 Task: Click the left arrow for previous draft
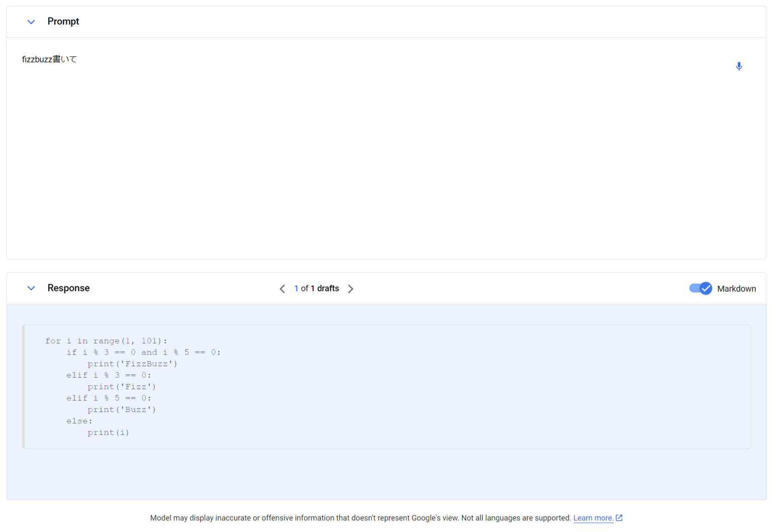282,288
